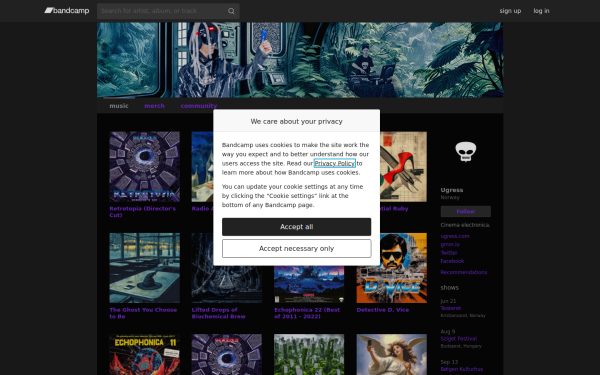Open the Privacy Policy link
600x375 pixels.
click(x=334, y=163)
